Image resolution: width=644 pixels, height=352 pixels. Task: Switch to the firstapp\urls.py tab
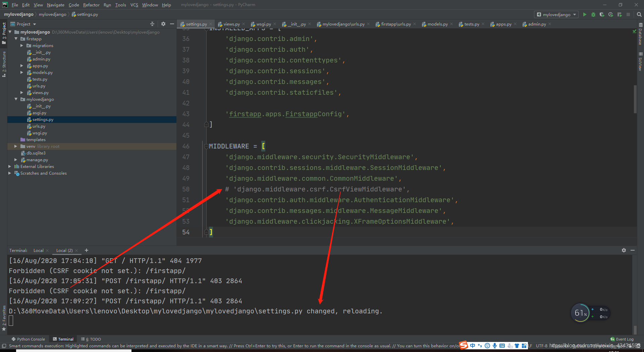point(395,24)
